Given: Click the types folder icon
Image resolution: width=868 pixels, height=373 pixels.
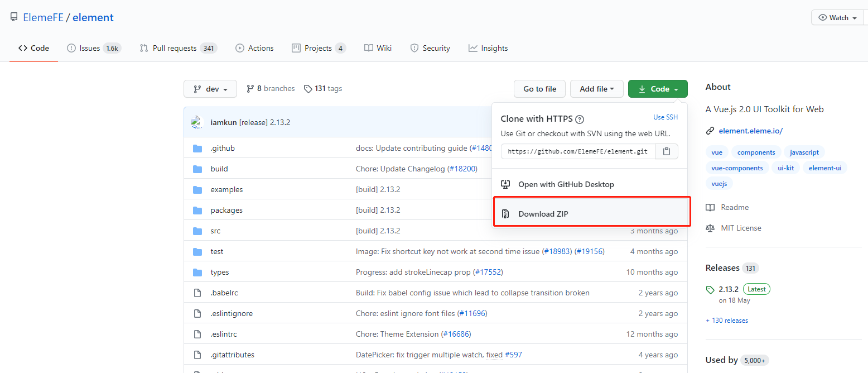Looking at the screenshot, I should [x=197, y=272].
